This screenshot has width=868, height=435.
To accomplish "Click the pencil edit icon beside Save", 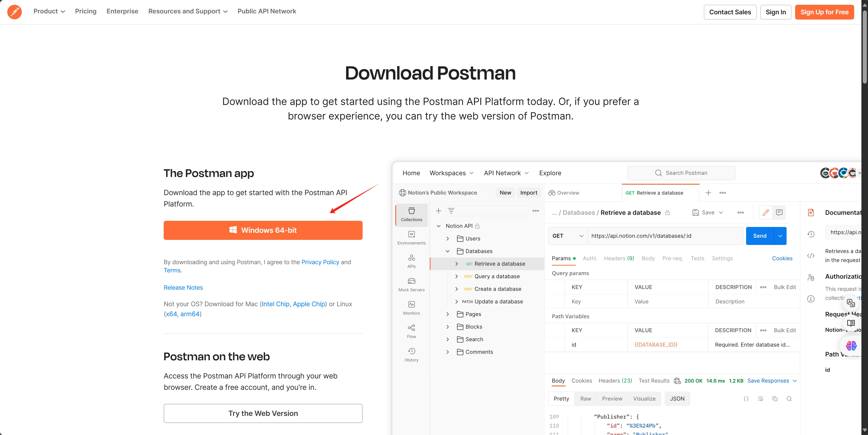I will point(766,212).
